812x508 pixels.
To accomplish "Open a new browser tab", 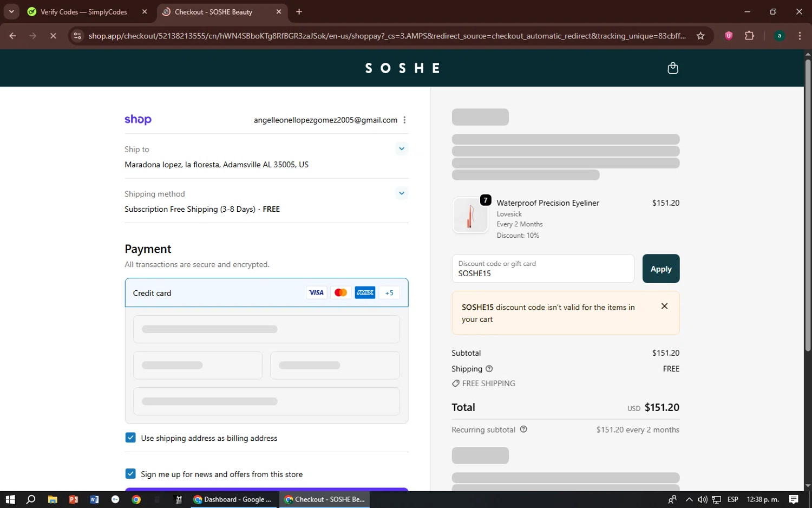I will pos(299,11).
